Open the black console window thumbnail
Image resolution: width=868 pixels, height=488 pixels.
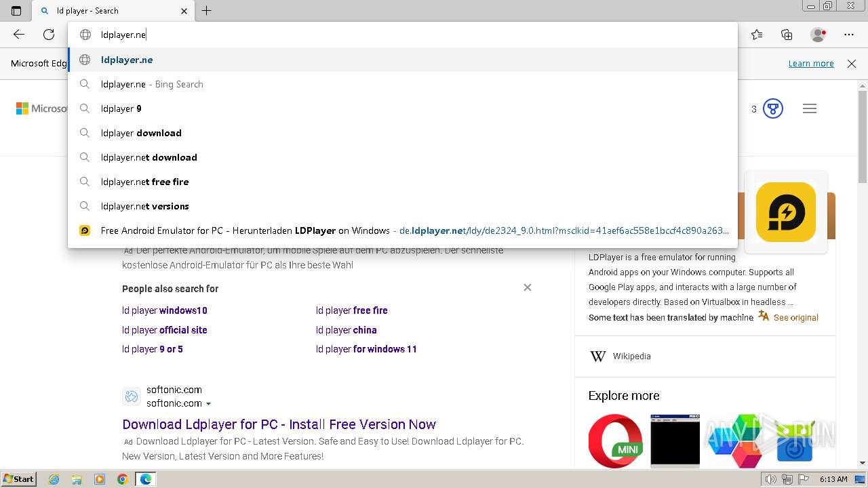click(x=675, y=441)
